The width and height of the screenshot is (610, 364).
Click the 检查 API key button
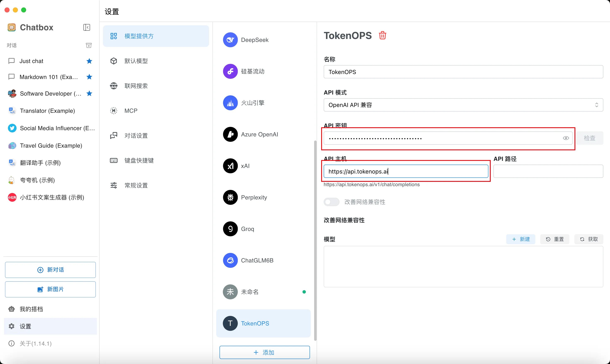tap(590, 138)
